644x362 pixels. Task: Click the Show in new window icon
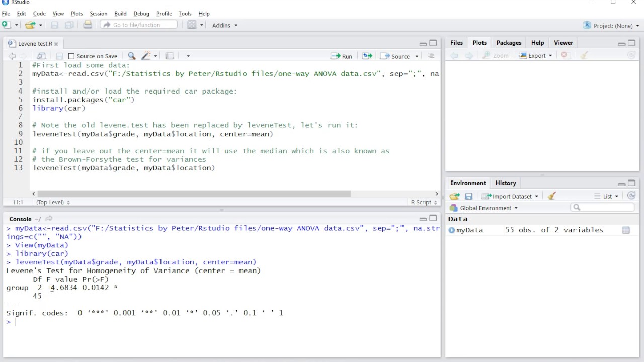pyautogui.click(x=41, y=56)
